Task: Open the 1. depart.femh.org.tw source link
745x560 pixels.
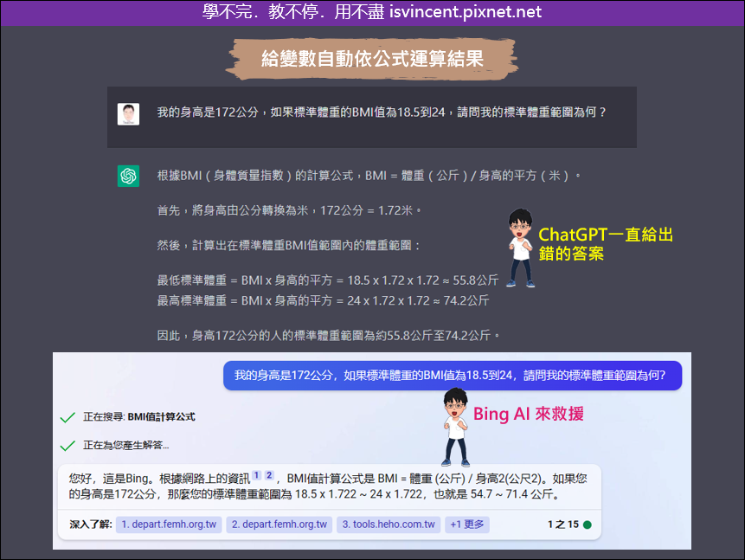Action: (x=169, y=525)
